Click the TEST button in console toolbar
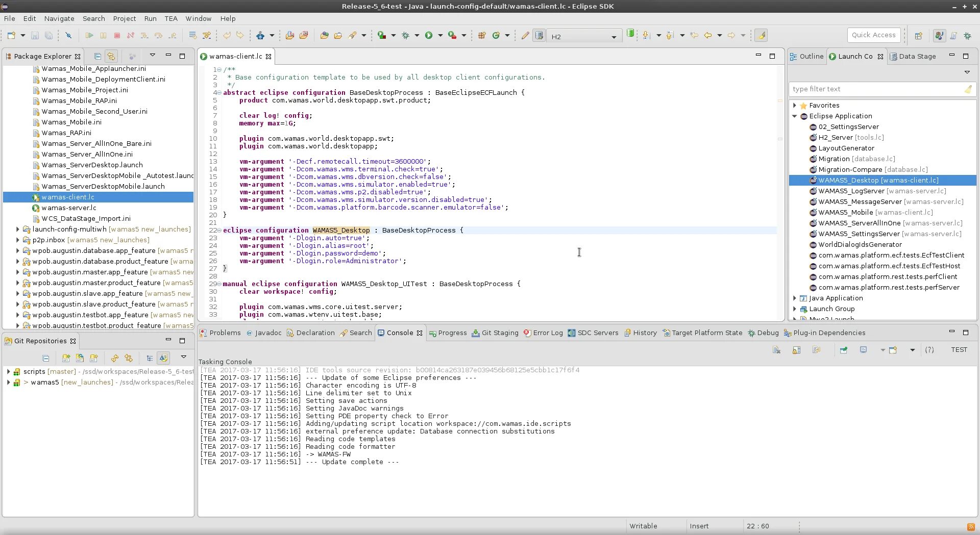This screenshot has width=980, height=535. [959, 350]
